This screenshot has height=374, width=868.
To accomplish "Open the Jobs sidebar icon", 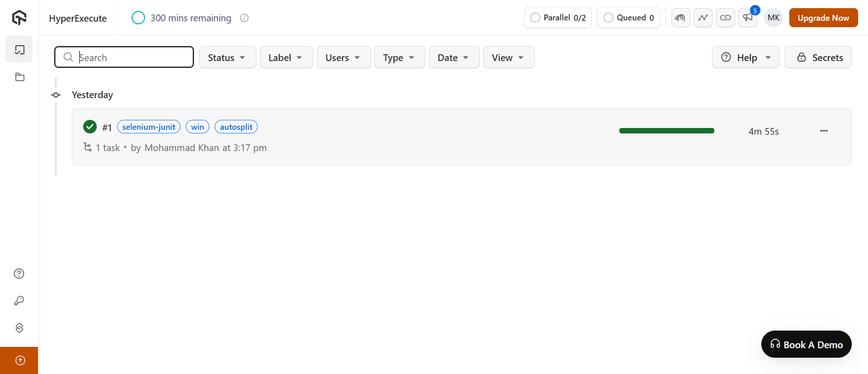I will pos(19,49).
